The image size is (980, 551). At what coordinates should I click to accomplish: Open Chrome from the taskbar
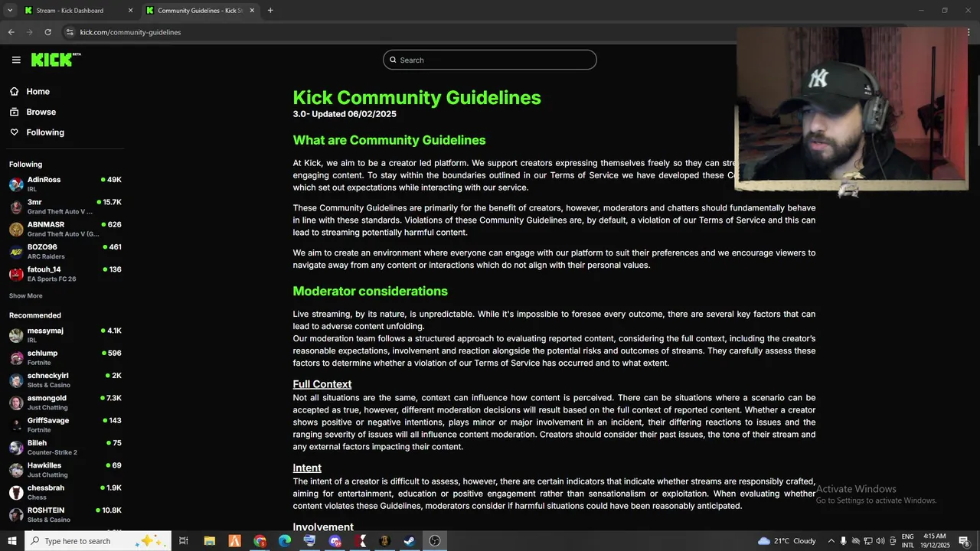pos(260,541)
